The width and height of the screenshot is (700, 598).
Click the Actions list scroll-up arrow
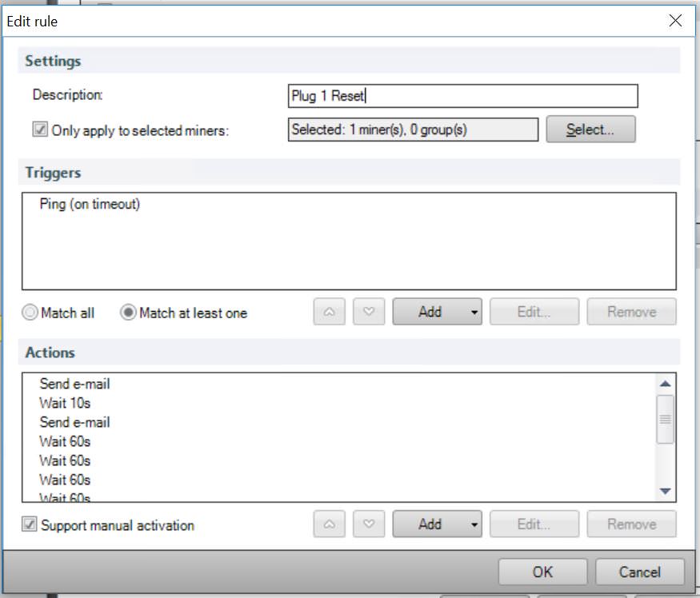[665, 384]
